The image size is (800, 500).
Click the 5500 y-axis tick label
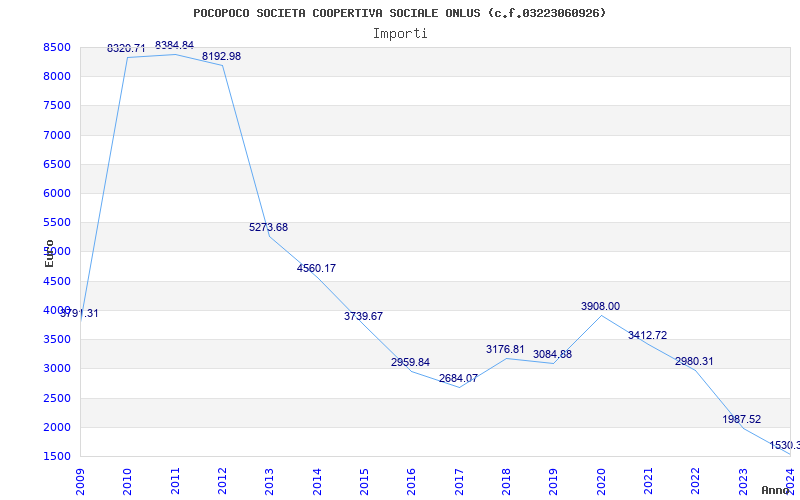(x=57, y=222)
